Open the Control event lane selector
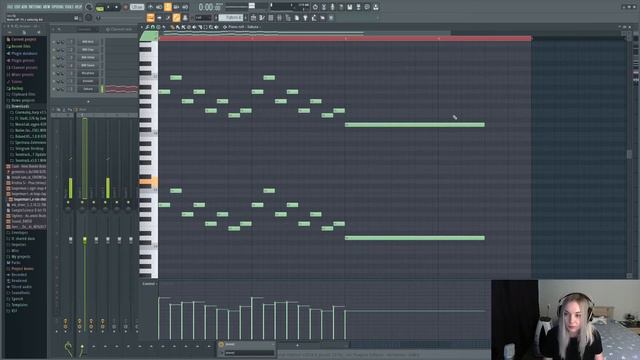Viewport: 640px width, 360px height. point(149,284)
